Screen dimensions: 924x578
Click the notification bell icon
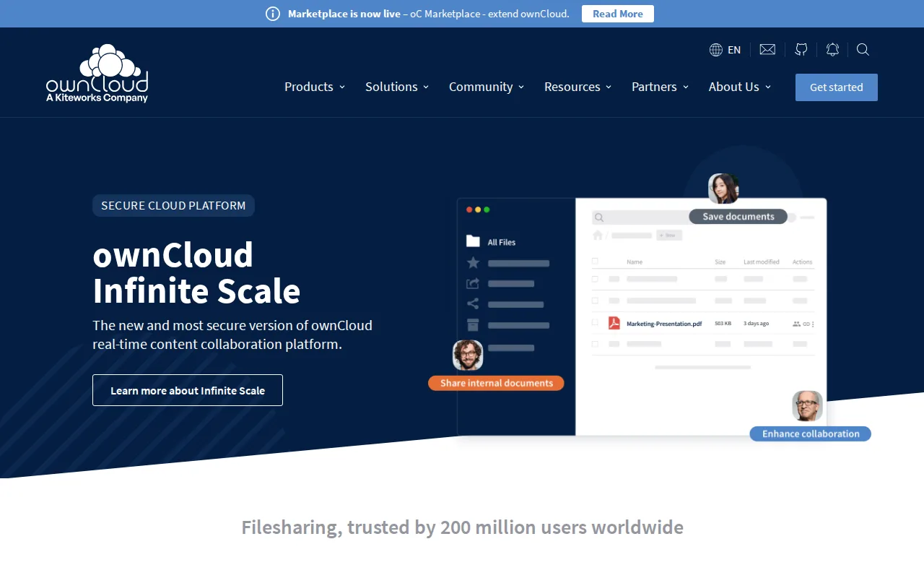832,49
